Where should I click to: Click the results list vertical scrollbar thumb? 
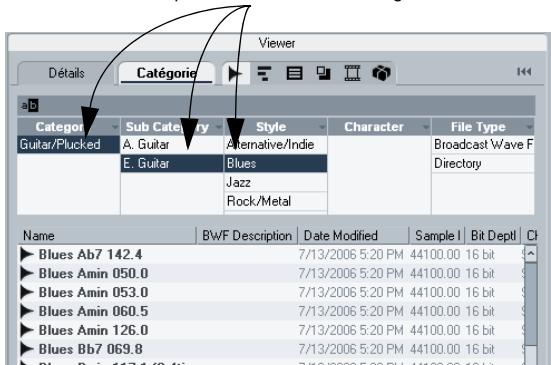pyautogui.click(x=531, y=304)
